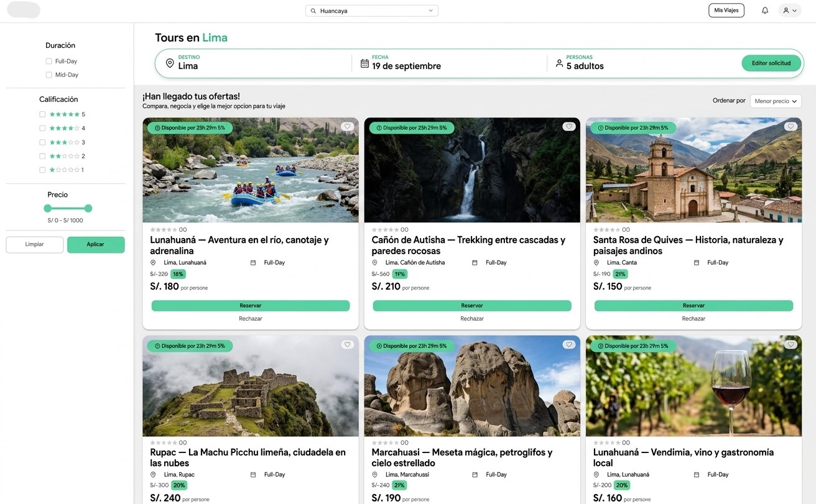Screen dimensions: 816x504
Task: Favorite Santa Rosa de Quives heart icon
Action: coord(790,127)
